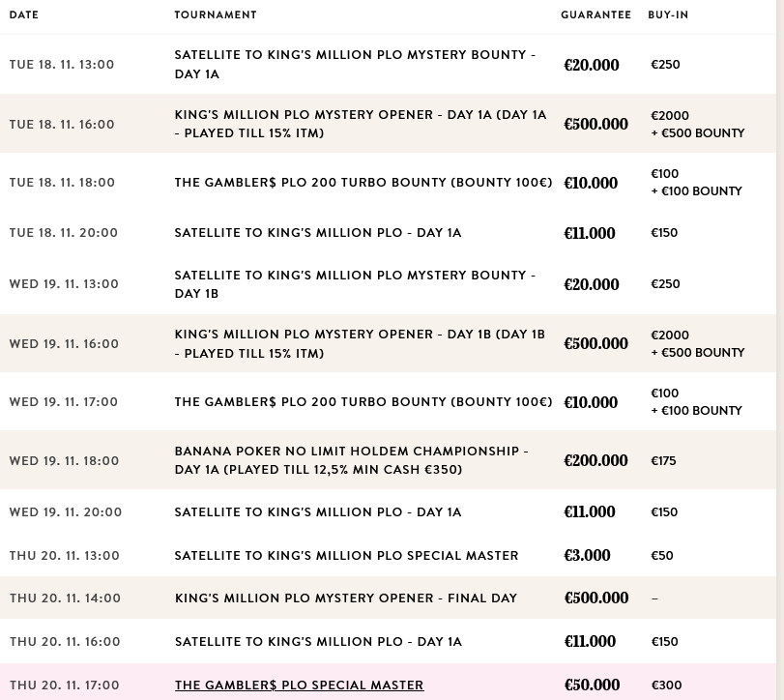Viewport: 784px width, 700px height.
Task: Open Banana Poker No Limit Holdem Championship
Action: (351, 460)
